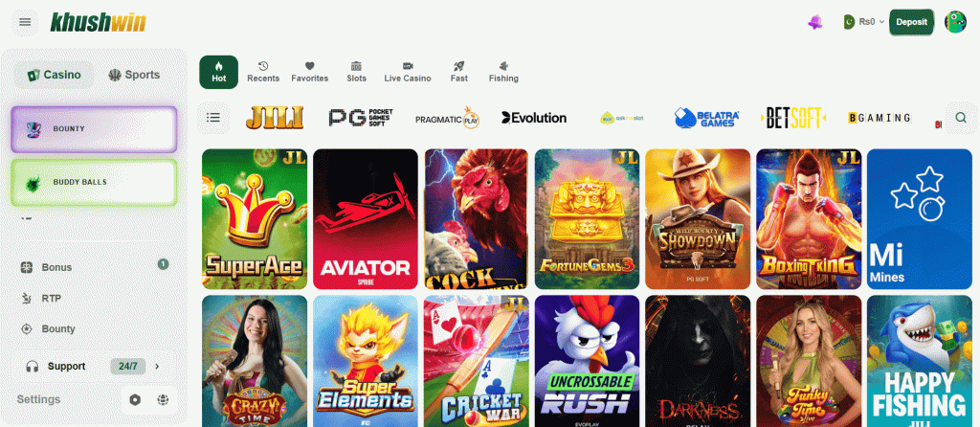
Task: Click the Settings label
Action: coord(38,399)
